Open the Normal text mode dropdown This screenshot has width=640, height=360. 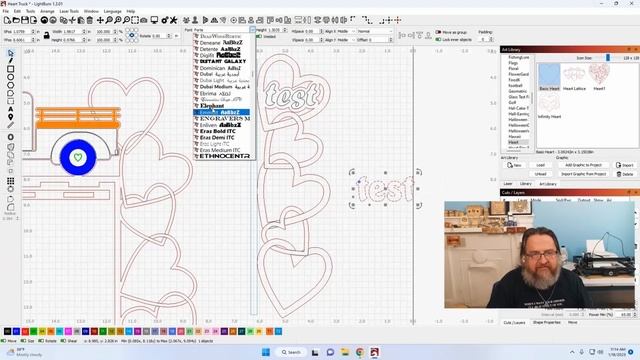click(x=375, y=31)
